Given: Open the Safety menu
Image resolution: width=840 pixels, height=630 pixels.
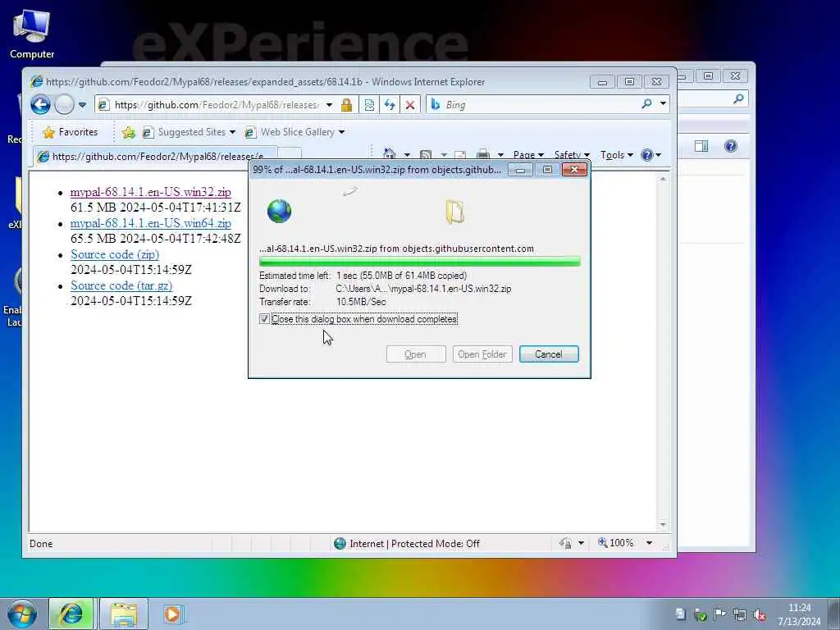Looking at the screenshot, I should [x=572, y=155].
